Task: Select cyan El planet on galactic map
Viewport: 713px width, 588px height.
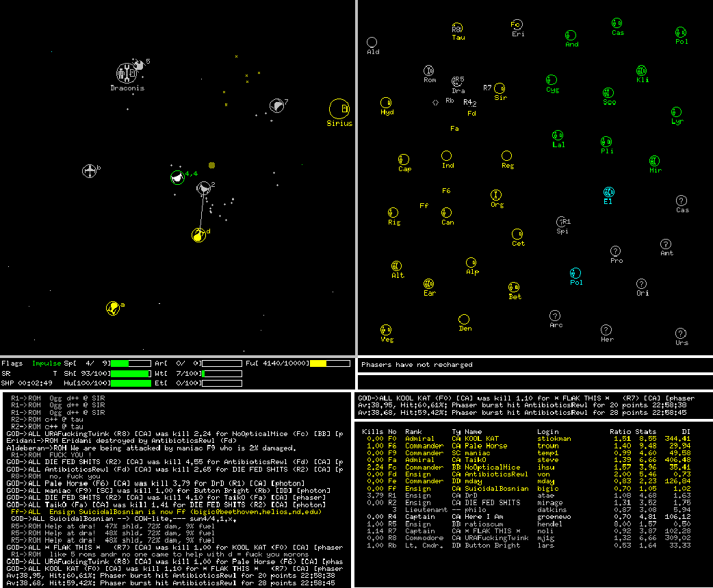Action: coord(609,192)
